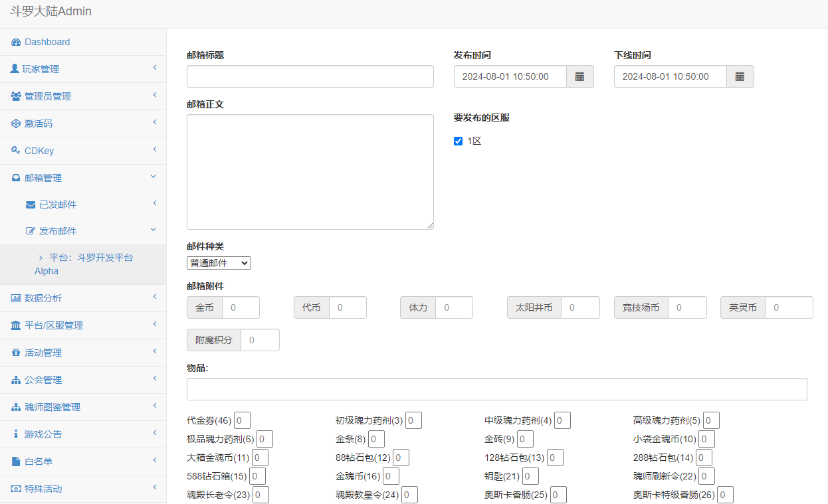Open the 下线时间 calendar picker icon

[740, 76]
